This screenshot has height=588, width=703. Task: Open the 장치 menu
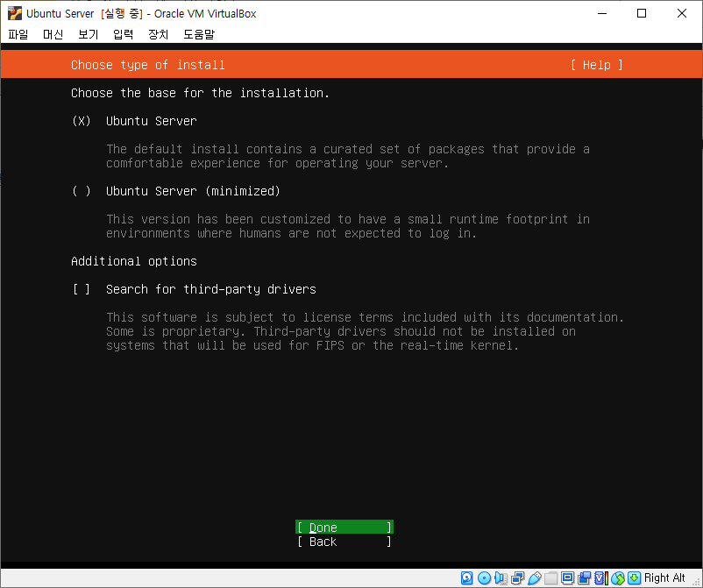coord(159,34)
